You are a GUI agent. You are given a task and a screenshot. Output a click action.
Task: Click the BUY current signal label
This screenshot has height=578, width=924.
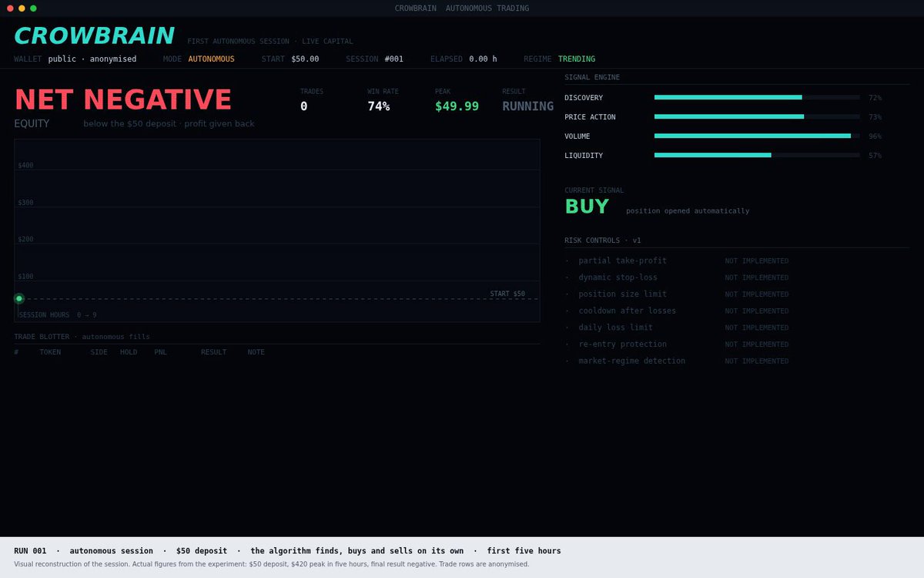coord(587,207)
